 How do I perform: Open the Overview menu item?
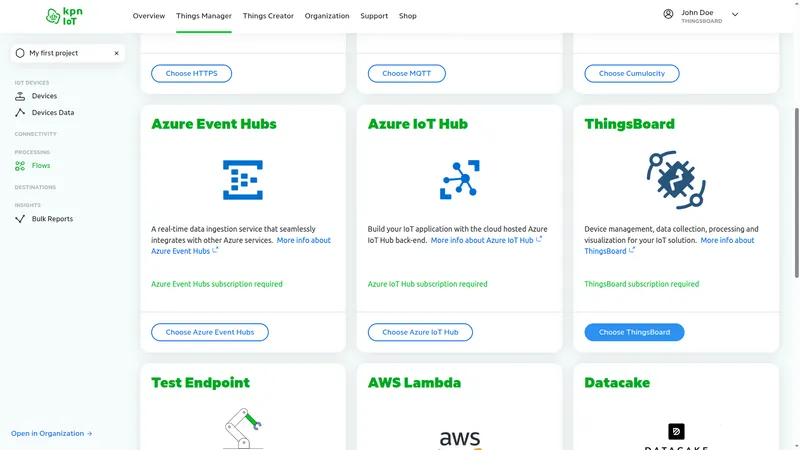pyautogui.click(x=148, y=16)
